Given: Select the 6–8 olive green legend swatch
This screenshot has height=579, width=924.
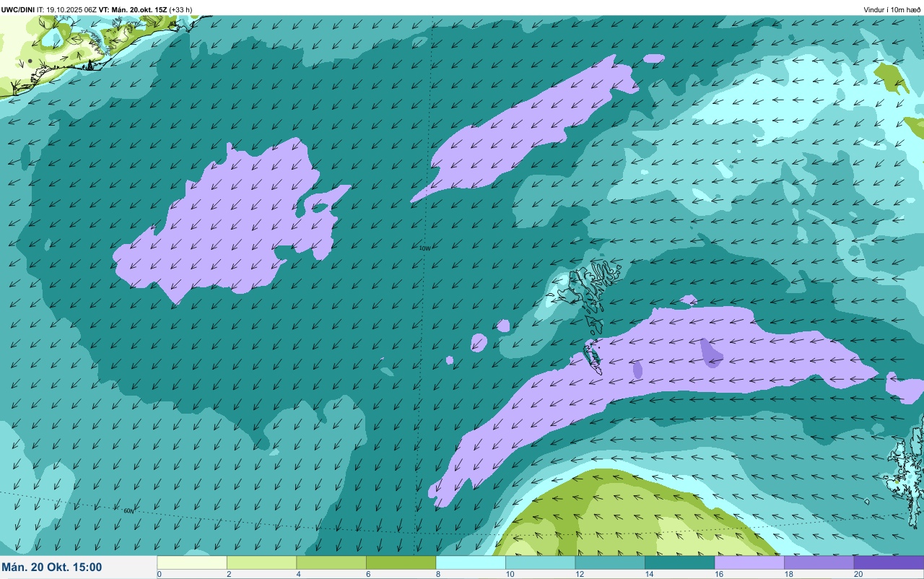Looking at the screenshot, I should coord(401,562).
